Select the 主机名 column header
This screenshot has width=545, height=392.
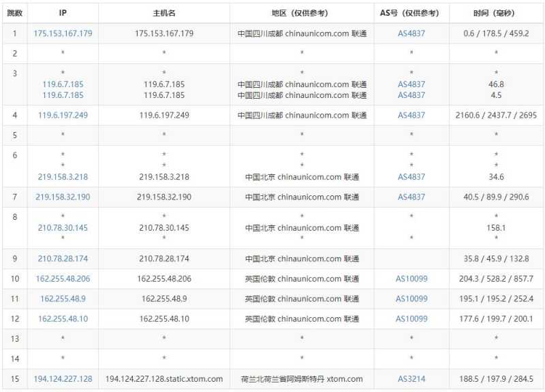point(163,12)
